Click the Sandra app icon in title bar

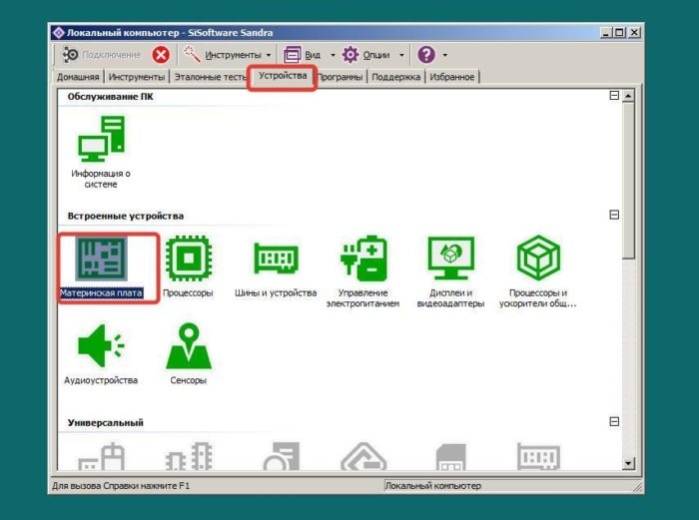coord(58,33)
